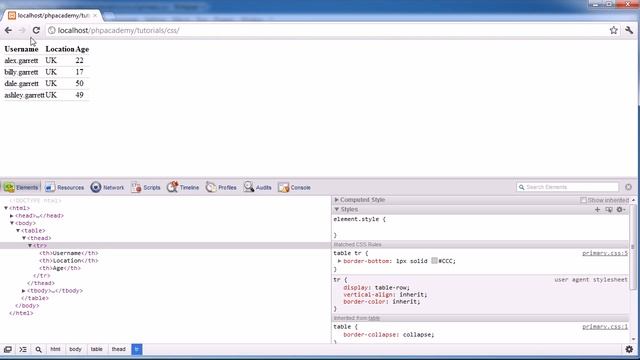Collapse the html node
This screenshot has height=360, width=640.
pos(6,208)
